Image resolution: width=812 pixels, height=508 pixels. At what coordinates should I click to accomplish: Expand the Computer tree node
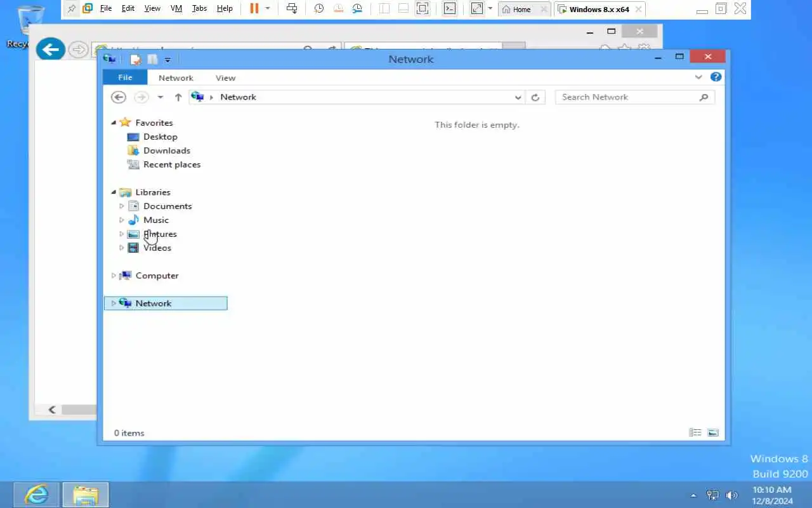tap(114, 276)
